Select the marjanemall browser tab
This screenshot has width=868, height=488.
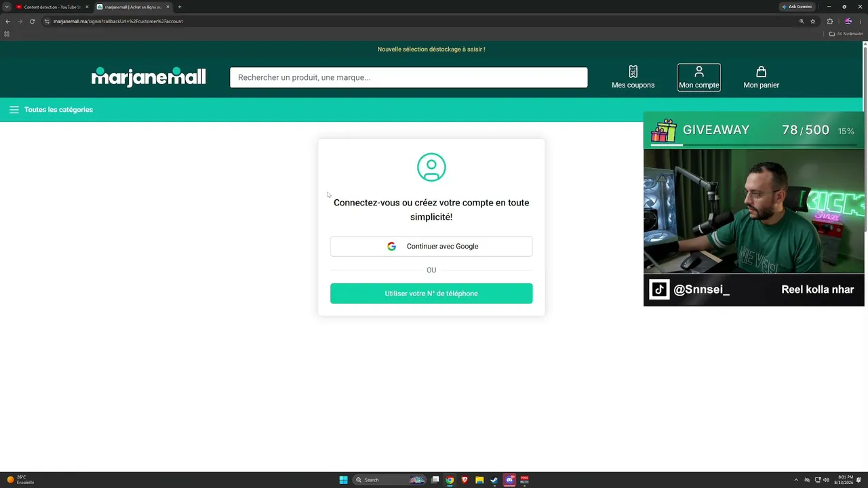click(x=132, y=7)
